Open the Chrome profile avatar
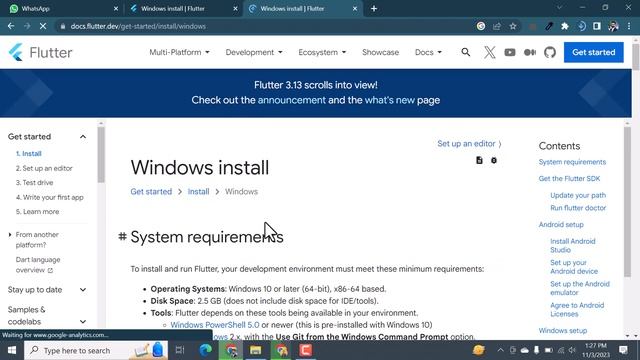Screen dimensions: 640x360 (613, 26)
